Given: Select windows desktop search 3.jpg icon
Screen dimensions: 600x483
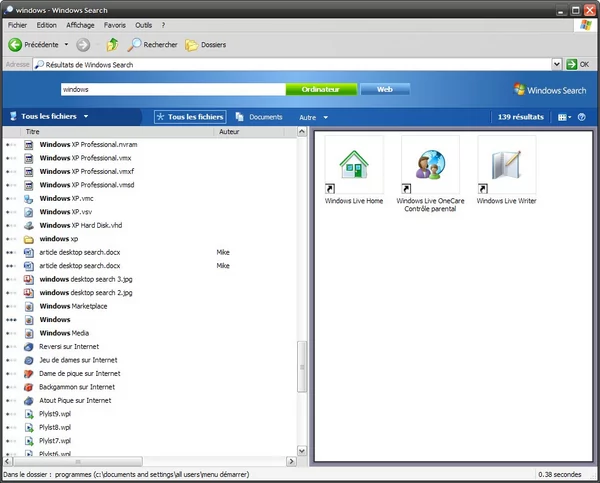Looking at the screenshot, I should point(29,279).
